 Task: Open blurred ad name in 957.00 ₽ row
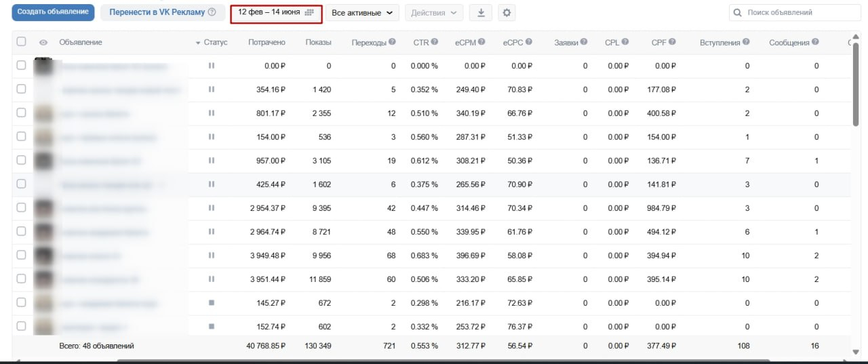[x=102, y=161]
